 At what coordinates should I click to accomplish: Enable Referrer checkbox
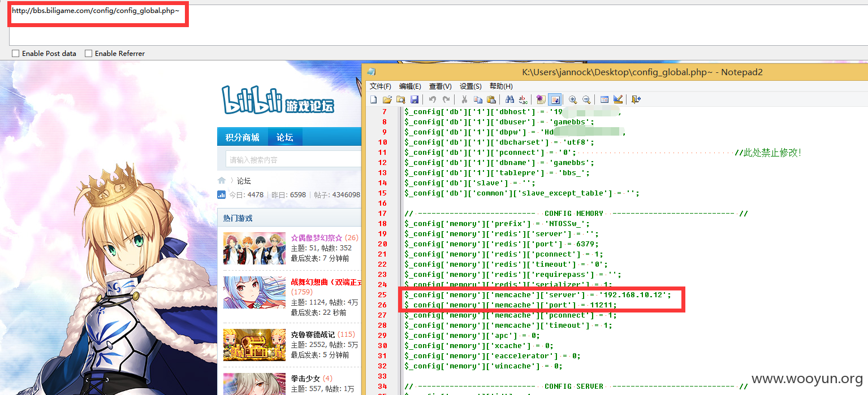pos(88,53)
